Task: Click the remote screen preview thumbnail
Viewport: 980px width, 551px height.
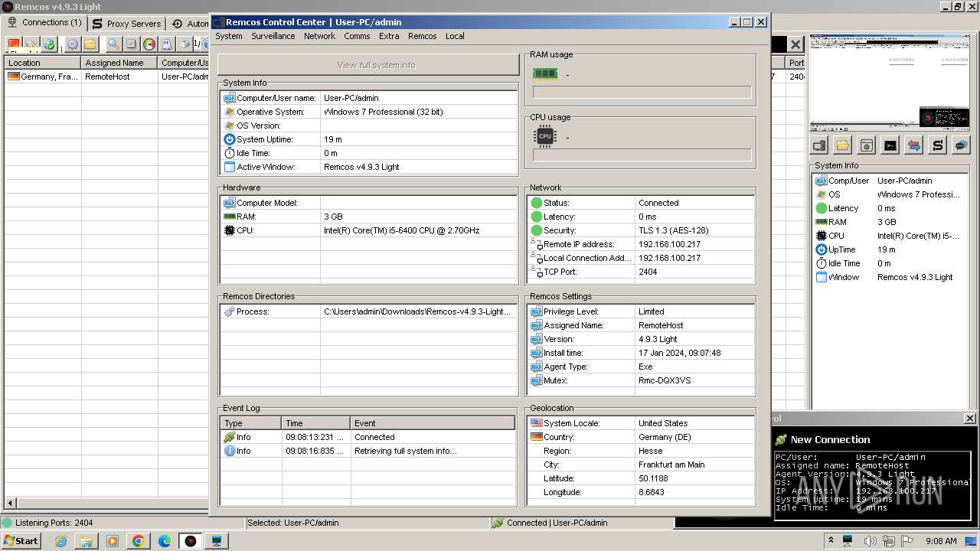Action: pos(890,83)
